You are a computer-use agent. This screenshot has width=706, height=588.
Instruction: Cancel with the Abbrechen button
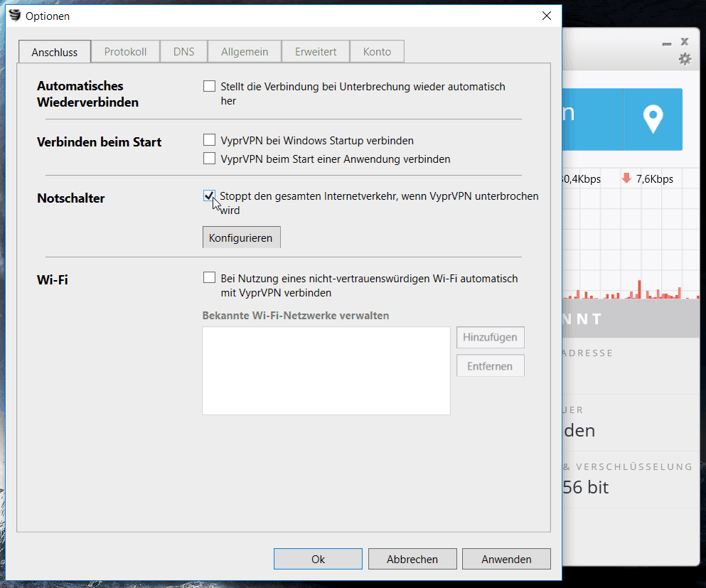tap(412, 559)
